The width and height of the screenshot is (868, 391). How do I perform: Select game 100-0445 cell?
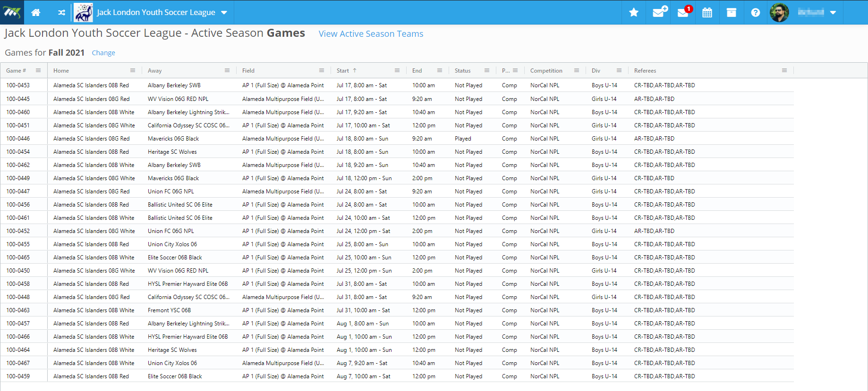coord(18,99)
